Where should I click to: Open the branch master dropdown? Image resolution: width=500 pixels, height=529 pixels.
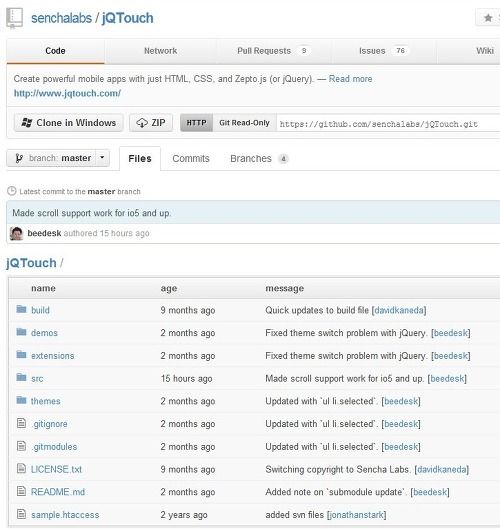click(x=58, y=158)
